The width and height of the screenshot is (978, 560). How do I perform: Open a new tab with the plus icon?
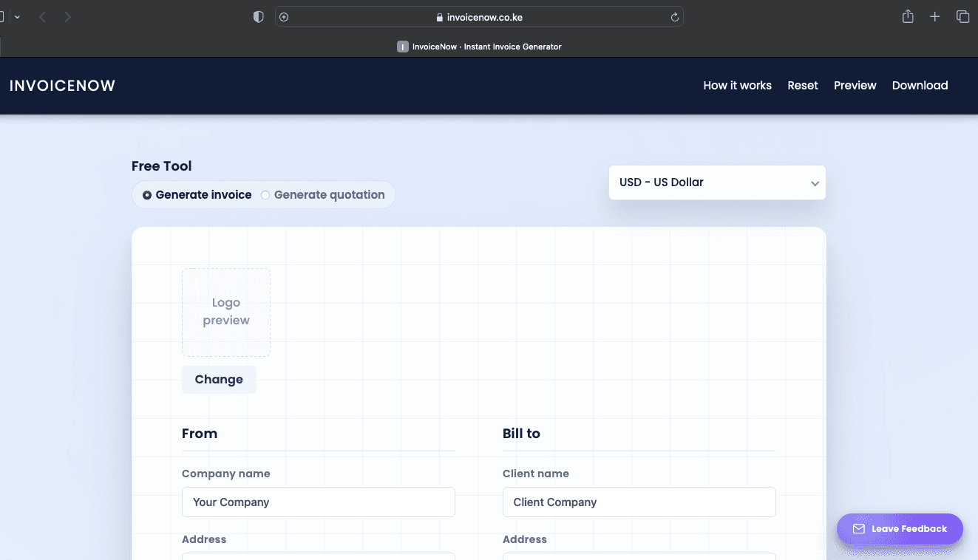click(x=934, y=16)
